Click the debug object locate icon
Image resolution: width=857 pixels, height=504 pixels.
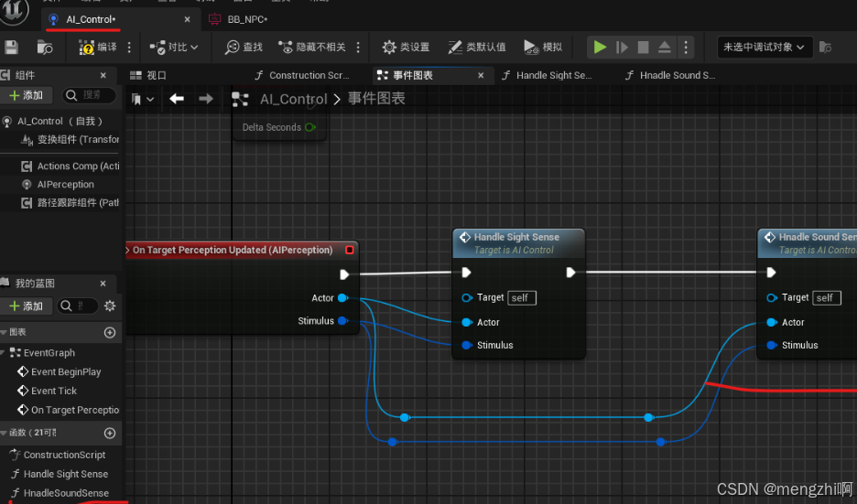(825, 48)
